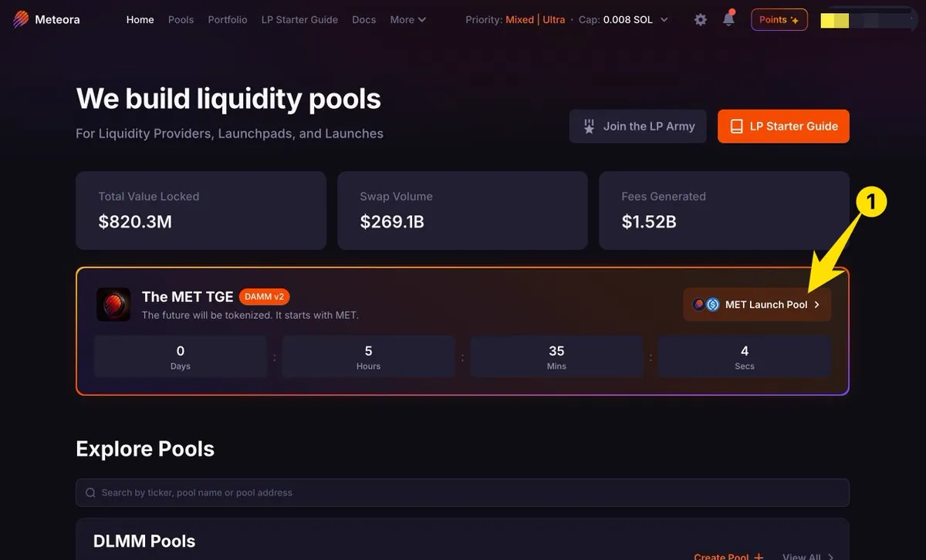Open MET Launch Pool chevron
Screen dimensions: 926x560
point(817,305)
